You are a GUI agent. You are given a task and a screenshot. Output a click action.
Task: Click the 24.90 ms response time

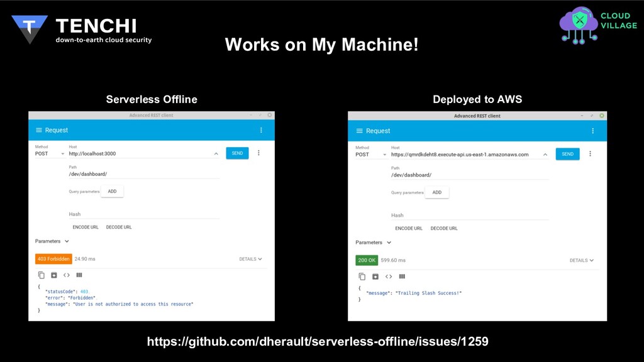tap(85, 259)
